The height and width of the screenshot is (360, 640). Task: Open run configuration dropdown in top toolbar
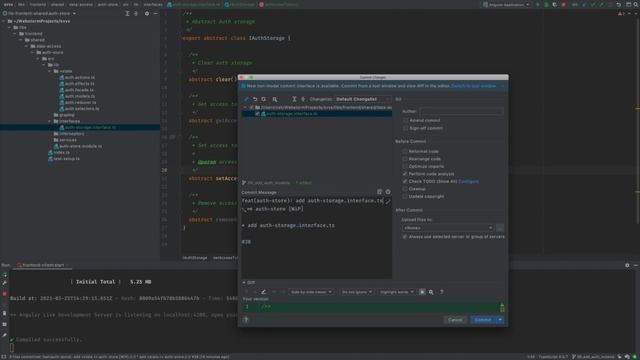(x=507, y=4)
